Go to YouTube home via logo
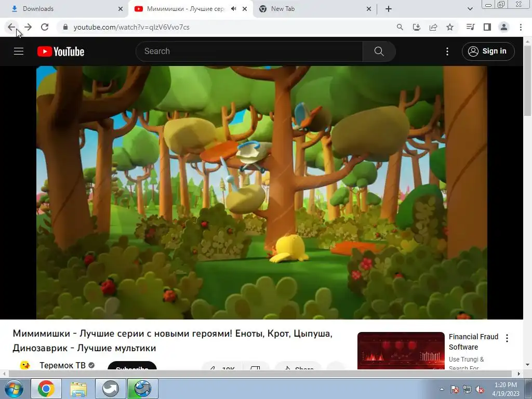This screenshot has height=399, width=532. pos(61,51)
